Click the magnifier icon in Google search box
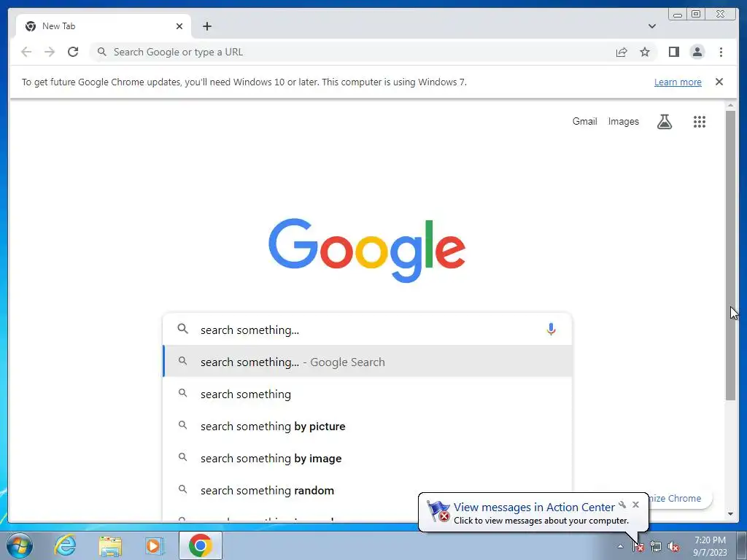This screenshot has width=747, height=560. click(x=183, y=329)
